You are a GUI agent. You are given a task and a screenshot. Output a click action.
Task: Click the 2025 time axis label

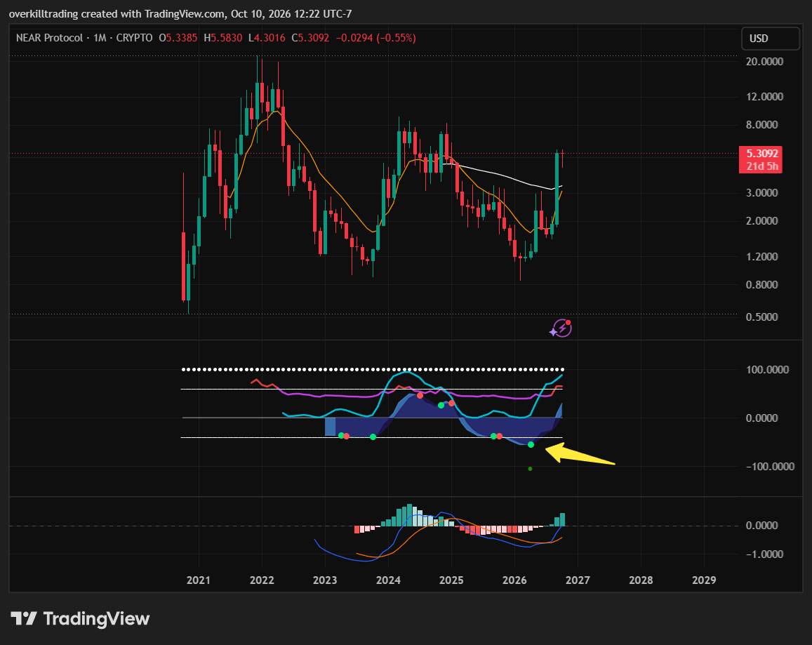(x=451, y=580)
